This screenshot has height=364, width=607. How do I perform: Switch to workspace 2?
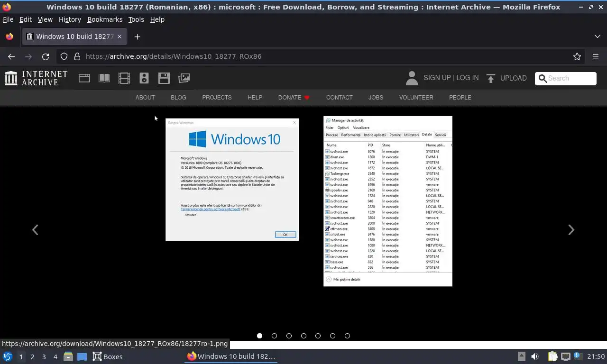32,356
